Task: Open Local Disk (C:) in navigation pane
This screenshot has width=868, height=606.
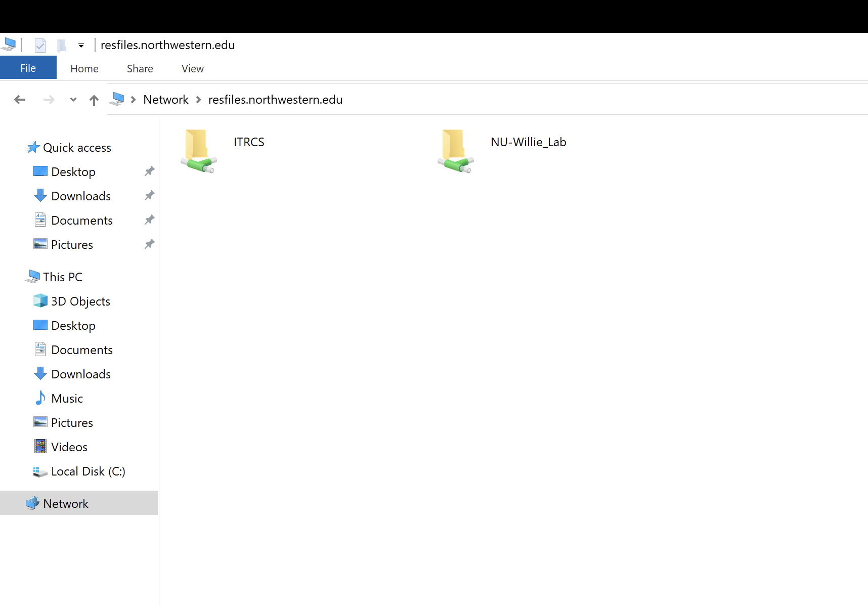Action: tap(88, 471)
